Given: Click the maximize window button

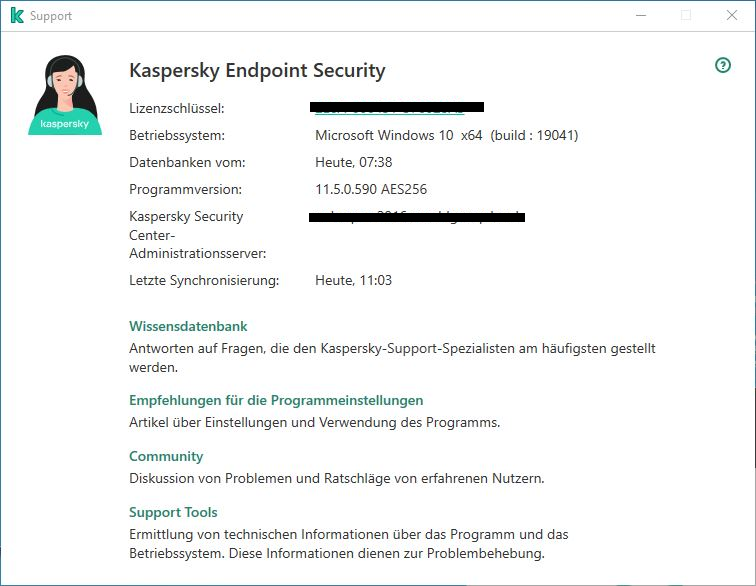Looking at the screenshot, I should tap(686, 16).
